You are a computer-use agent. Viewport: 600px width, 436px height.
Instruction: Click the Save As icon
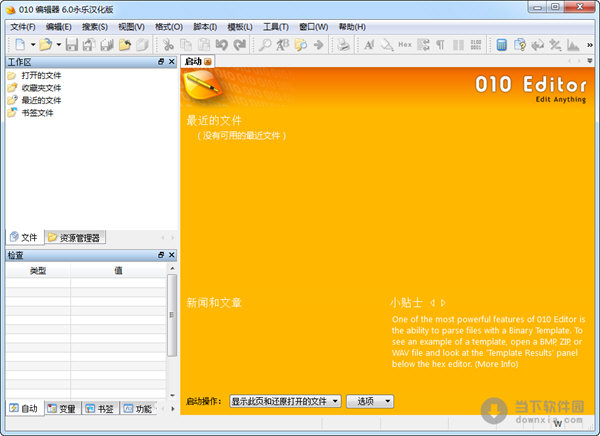(89, 45)
